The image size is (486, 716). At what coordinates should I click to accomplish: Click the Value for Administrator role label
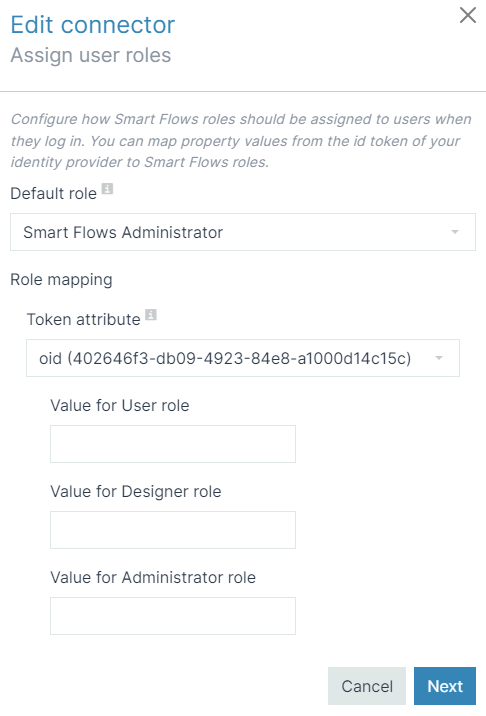(153, 577)
